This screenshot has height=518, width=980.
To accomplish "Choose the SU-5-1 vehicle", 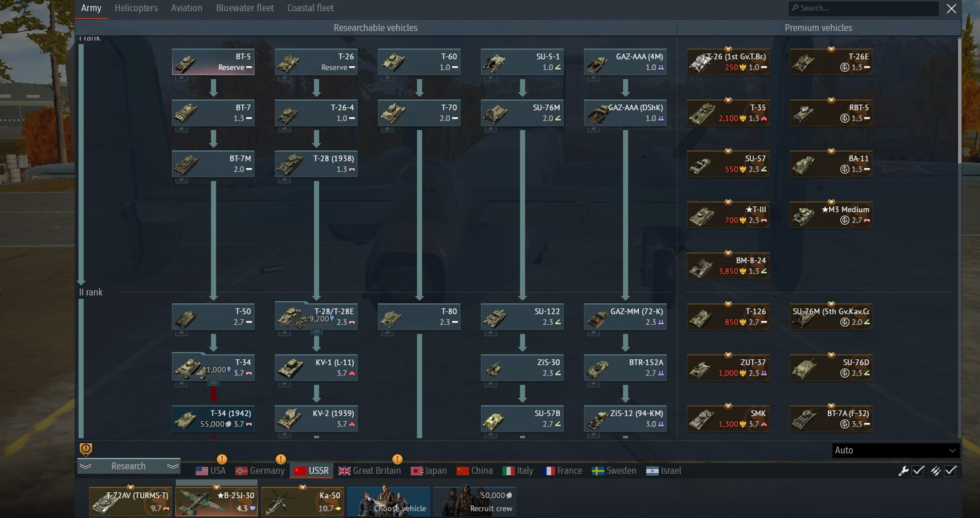I will coord(522,62).
